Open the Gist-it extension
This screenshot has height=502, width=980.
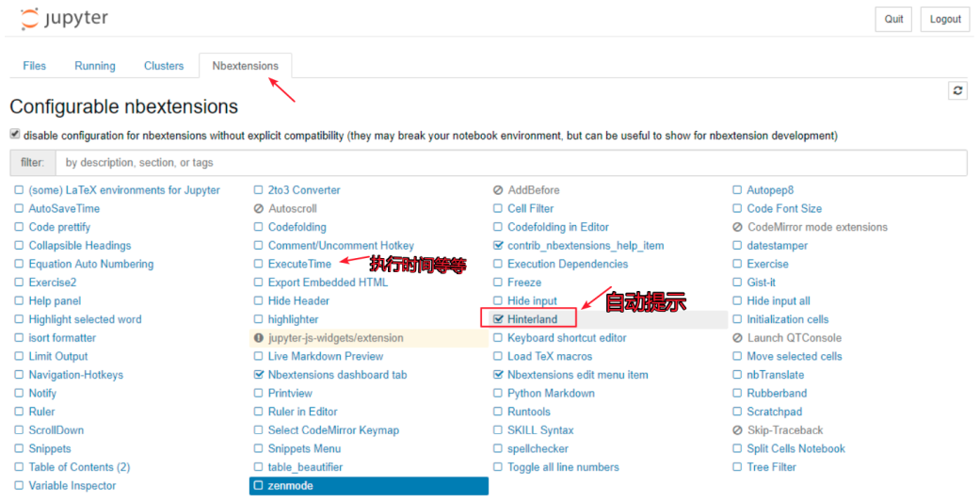(x=761, y=283)
